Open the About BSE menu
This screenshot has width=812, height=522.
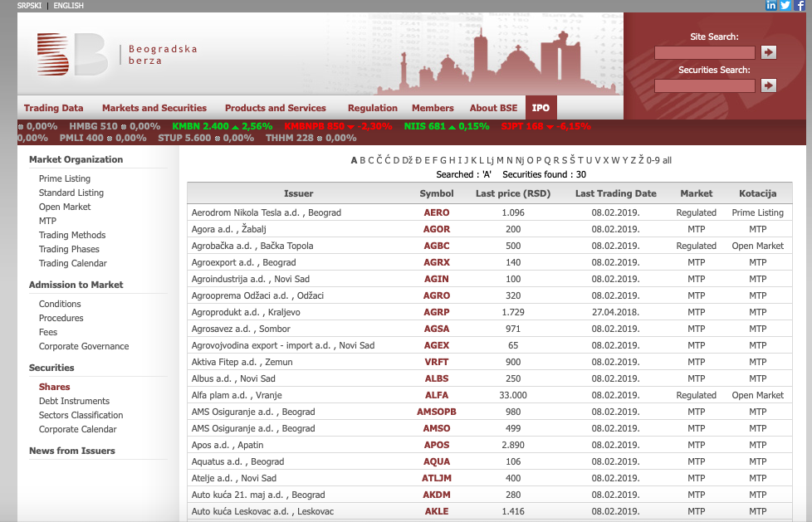(x=493, y=108)
